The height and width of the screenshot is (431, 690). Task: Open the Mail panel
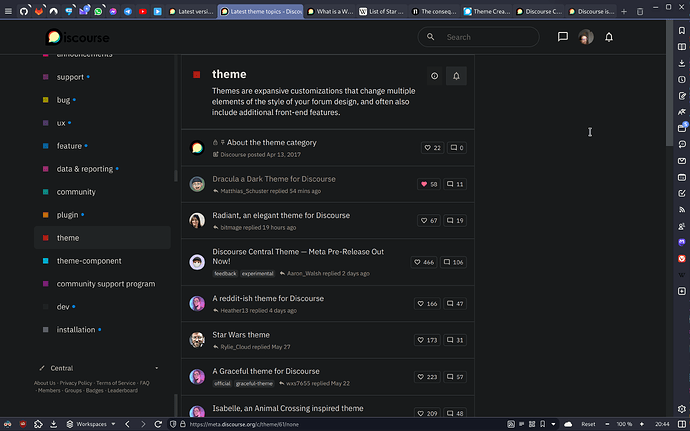682,161
